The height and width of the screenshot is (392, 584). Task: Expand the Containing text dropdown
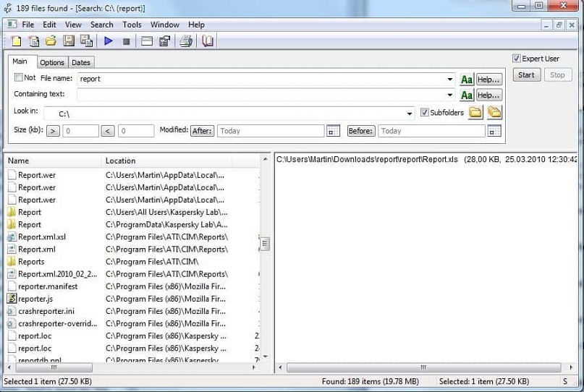point(450,95)
